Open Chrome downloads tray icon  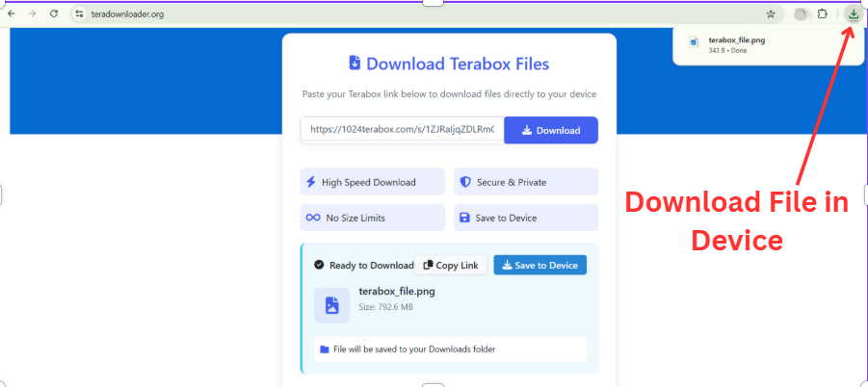click(x=853, y=14)
